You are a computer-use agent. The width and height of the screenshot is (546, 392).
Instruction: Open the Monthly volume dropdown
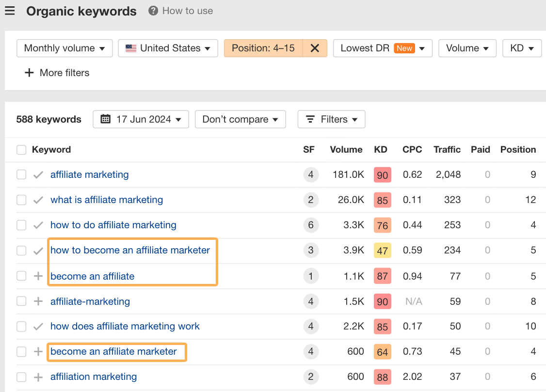pyautogui.click(x=64, y=48)
